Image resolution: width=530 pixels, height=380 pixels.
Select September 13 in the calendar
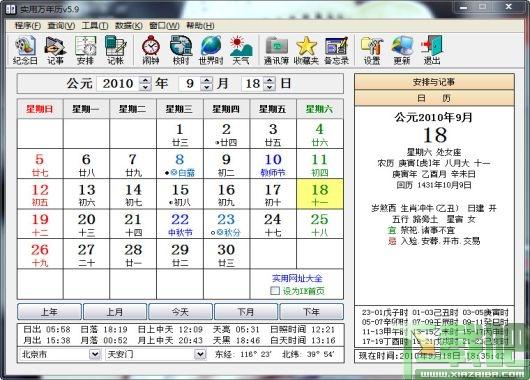point(87,194)
